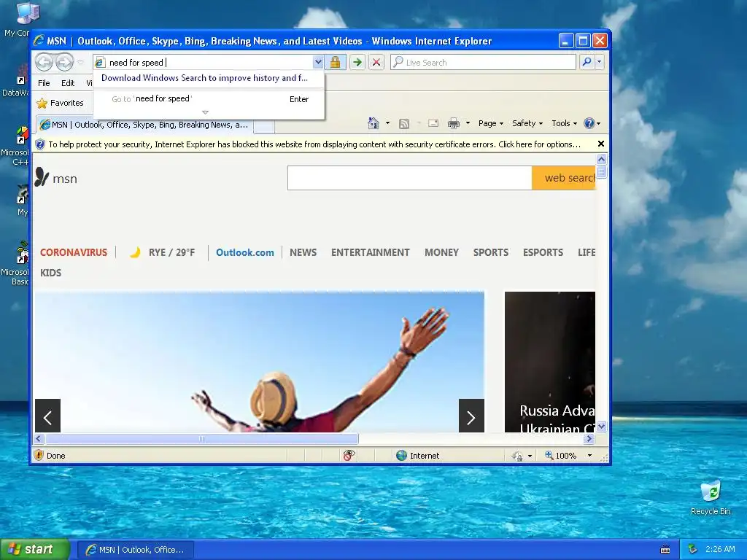Open recent pages dropdown beside Forward

[x=80, y=63]
